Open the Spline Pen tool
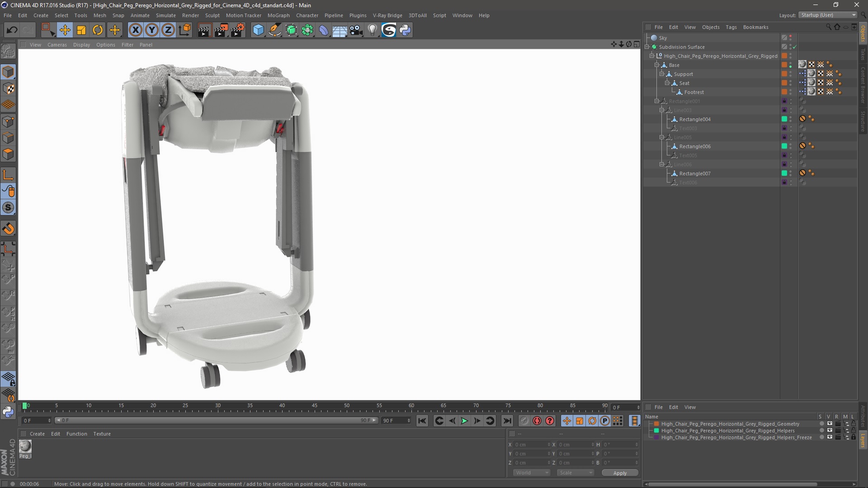The height and width of the screenshot is (488, 868). [275, 30]
